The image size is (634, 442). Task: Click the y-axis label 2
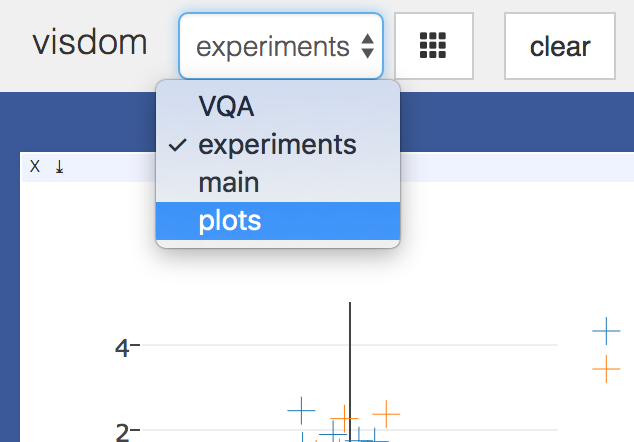tap(122, 432)
